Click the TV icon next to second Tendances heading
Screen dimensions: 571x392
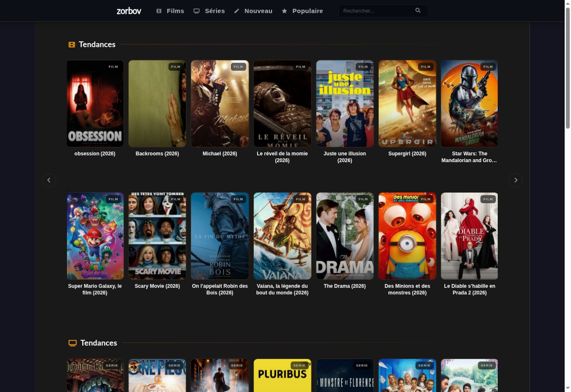pyautogui.click(x=72, y=343)
